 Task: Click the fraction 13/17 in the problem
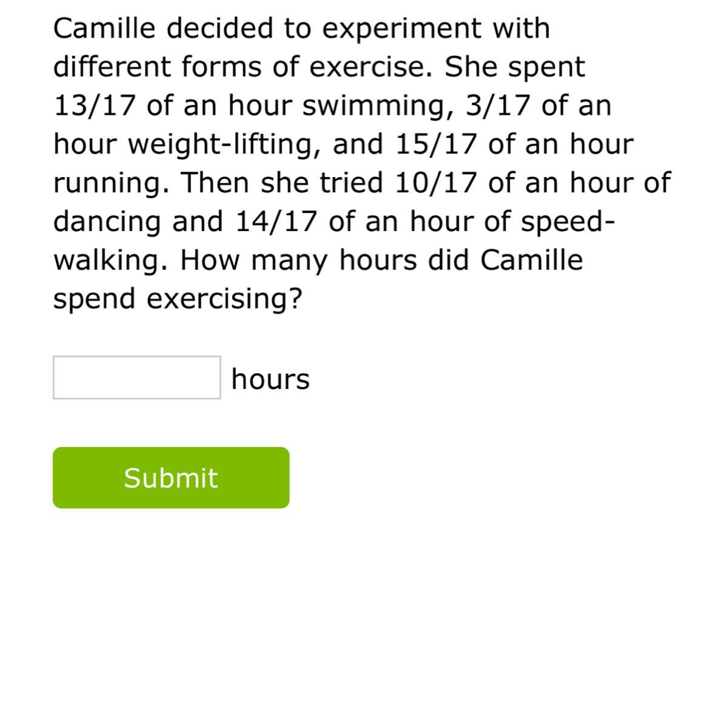click(93, 106)
